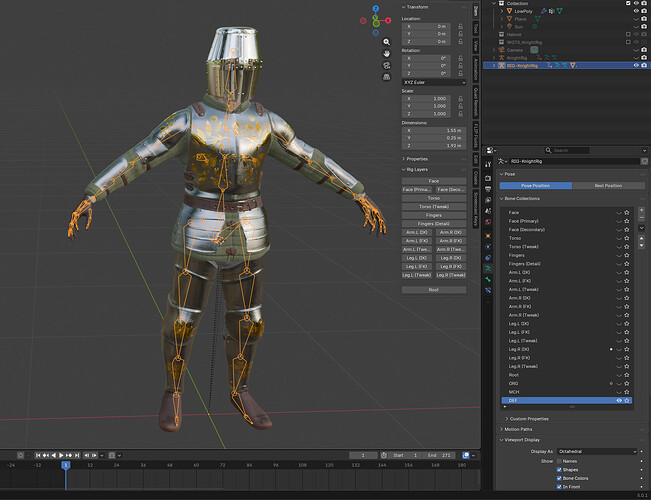The image size is (651, 500).
Task: Click the viewport zoom magnifier icon
Action: [387, 42]
